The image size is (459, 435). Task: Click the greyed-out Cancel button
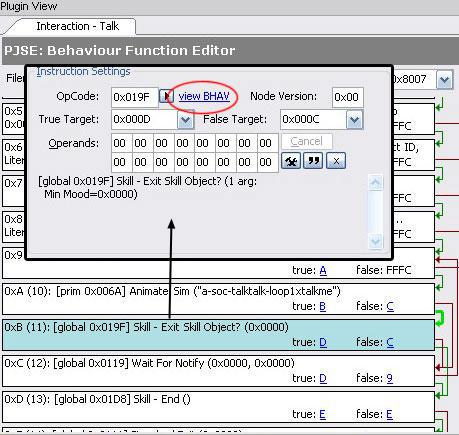[306, 141]
